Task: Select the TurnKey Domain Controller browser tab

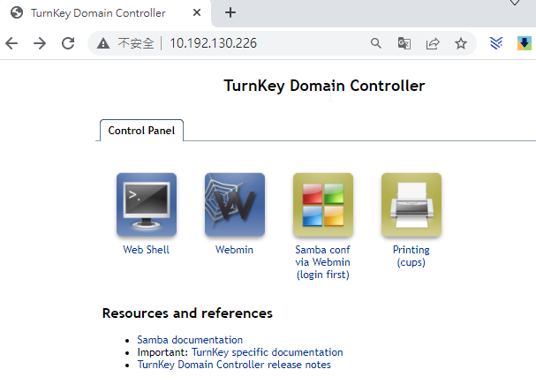Action: coord(105,13)
